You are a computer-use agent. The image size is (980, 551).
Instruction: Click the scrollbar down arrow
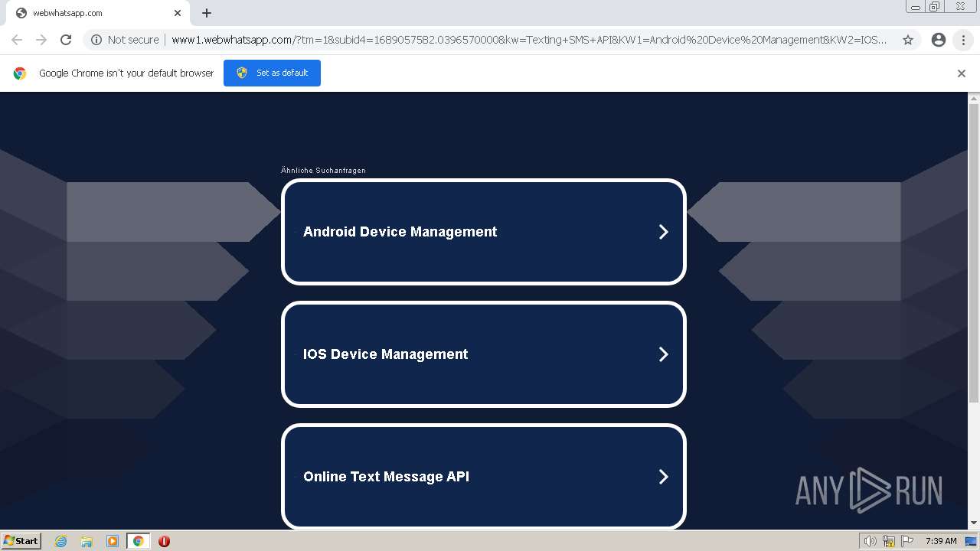(x=974, y=523)
